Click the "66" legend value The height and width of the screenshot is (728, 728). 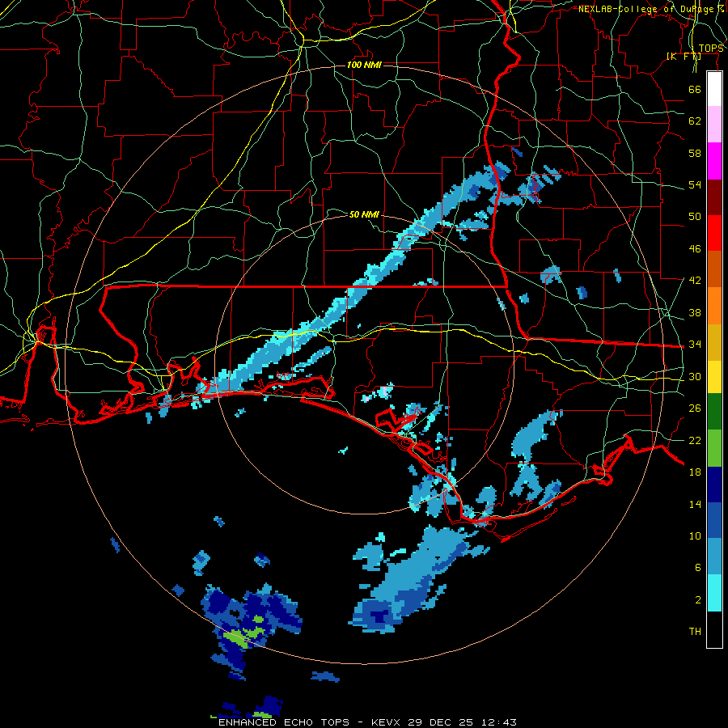[x=695, y=90]
